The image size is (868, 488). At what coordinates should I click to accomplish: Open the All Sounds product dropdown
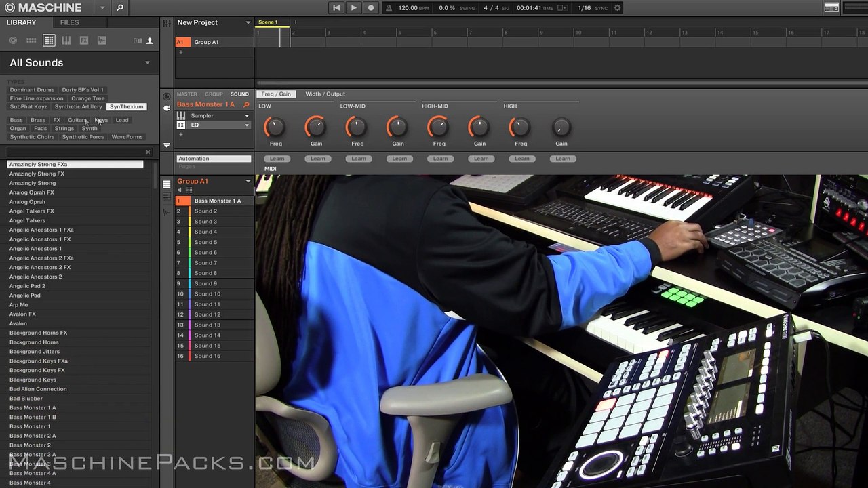(147, 63)
